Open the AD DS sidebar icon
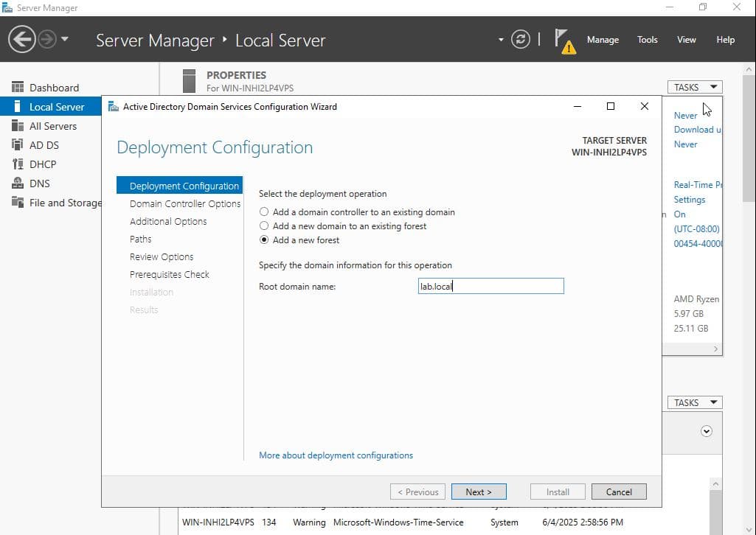The height and width of the screenshot is (535, 756). pyautogui.click(x=18, y=145)
